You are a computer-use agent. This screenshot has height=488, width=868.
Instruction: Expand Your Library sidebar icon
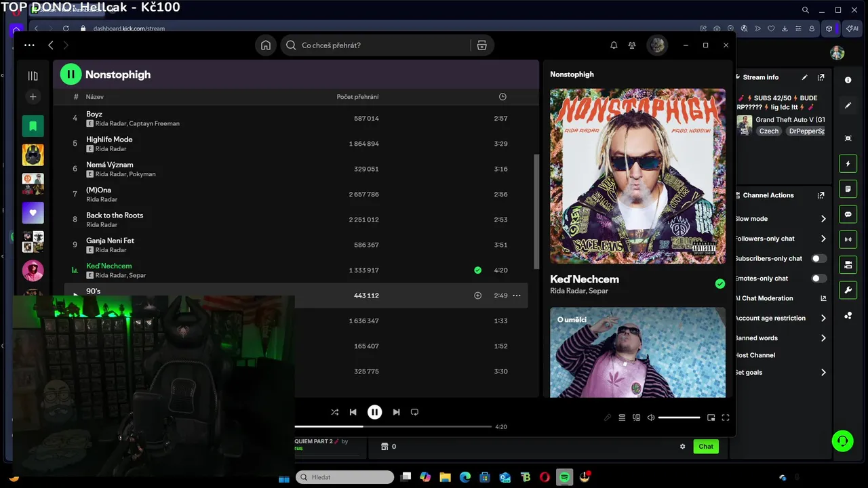(x=33, y=76)
